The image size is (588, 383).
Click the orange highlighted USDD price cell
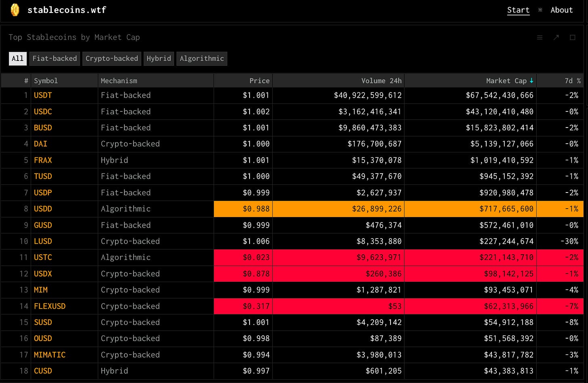pos(243,209)
